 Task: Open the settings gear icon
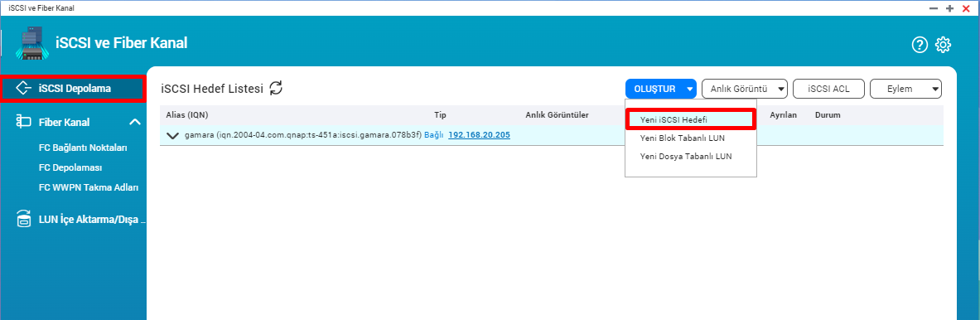click(943, 45)
